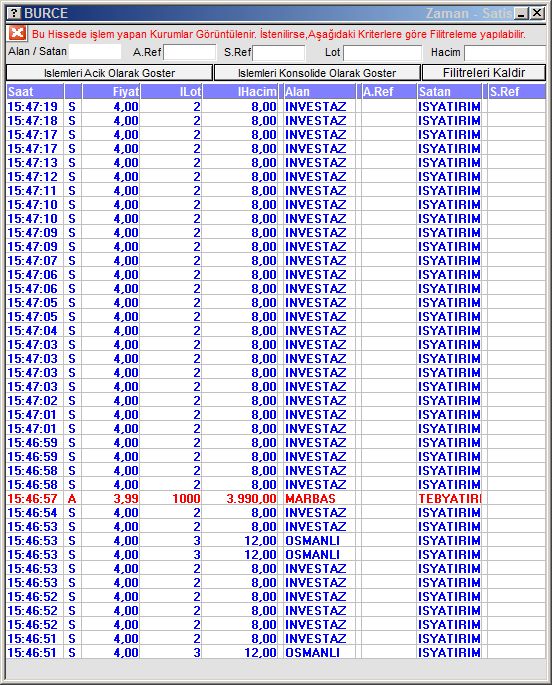The height and width of the screenshot is (685, 552).
Task: Click Filitreleri Kaldir button
Action: [484, 73]
